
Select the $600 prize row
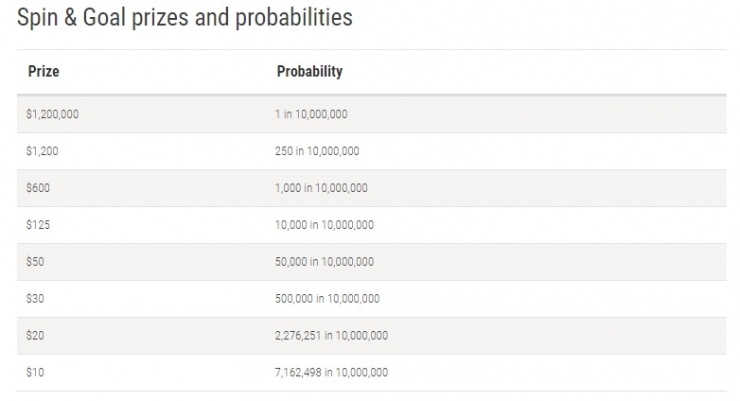point(372,188)
